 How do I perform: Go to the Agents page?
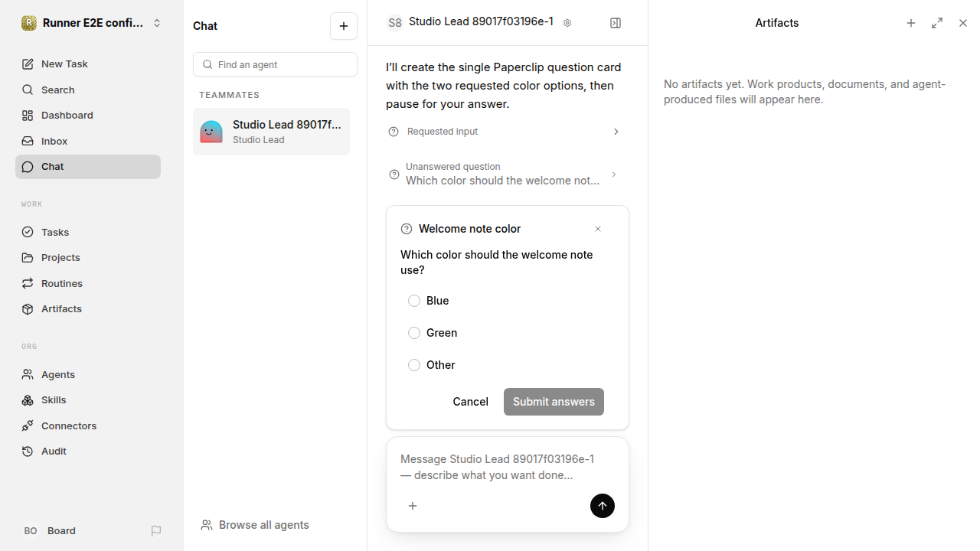pyautogui.click(x=88, y=374)
